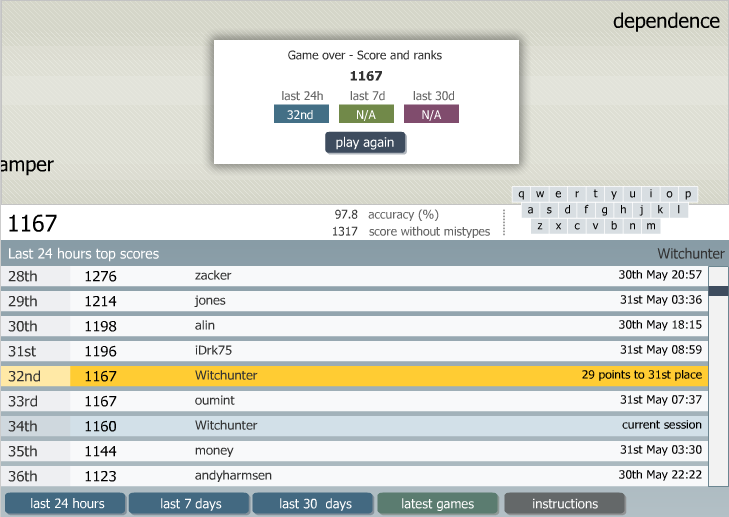Click the scrollbar thumb of the scores list
The width and height of the screenshot is (729, 517).
tap(718, 291)
